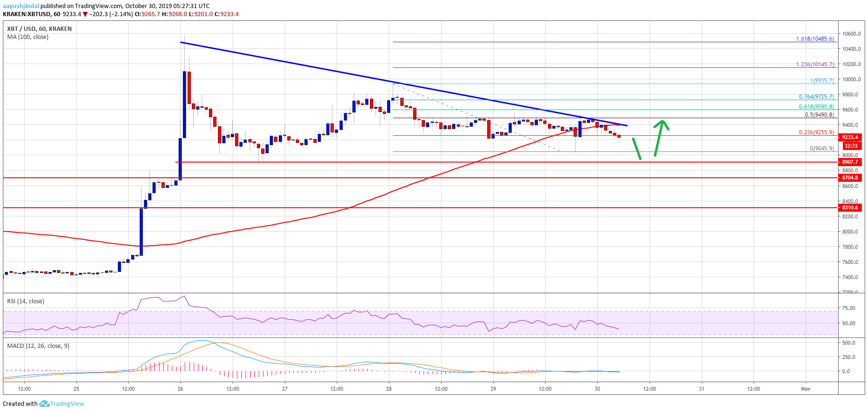Click the 500.0 MACD axis value
This screenshot has height=412, width=868.
849,343
